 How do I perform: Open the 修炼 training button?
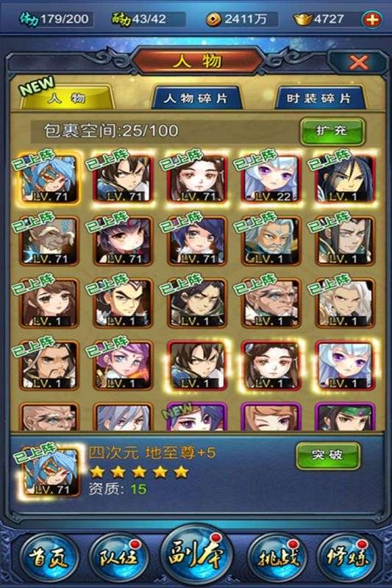coord(347,557)
